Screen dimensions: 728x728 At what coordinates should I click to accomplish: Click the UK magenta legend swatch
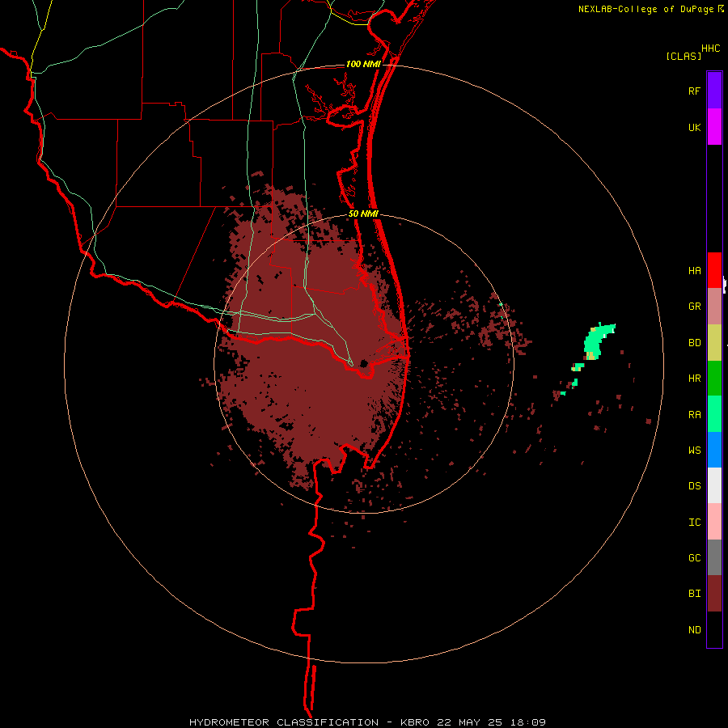pos(714,127)
